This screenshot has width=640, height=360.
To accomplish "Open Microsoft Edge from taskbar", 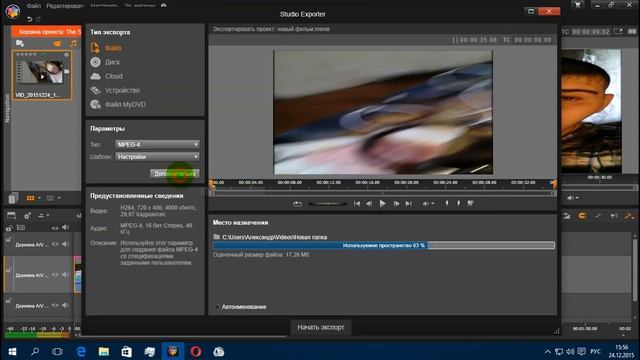I will click(x=81, y=351).
